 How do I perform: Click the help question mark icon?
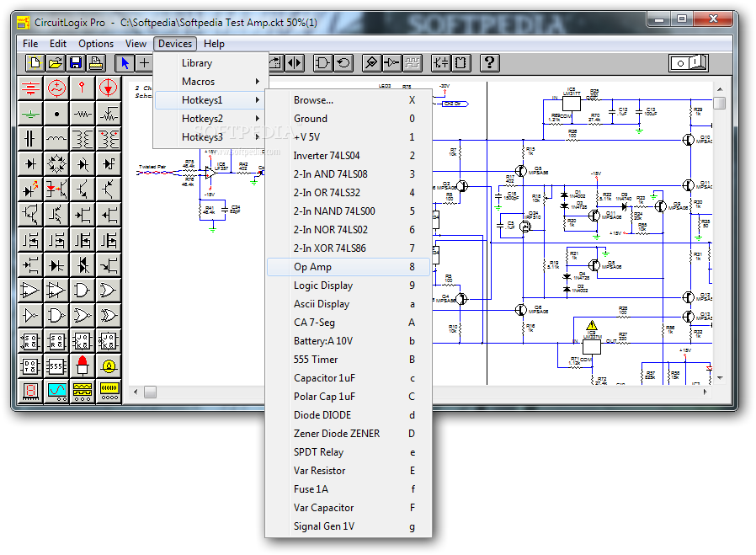coord(489,62)
